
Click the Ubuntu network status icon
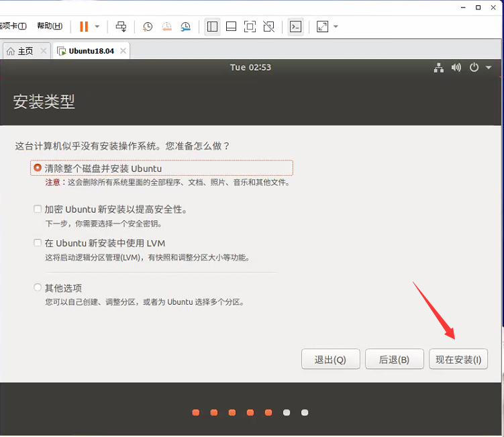coord(439,68)
